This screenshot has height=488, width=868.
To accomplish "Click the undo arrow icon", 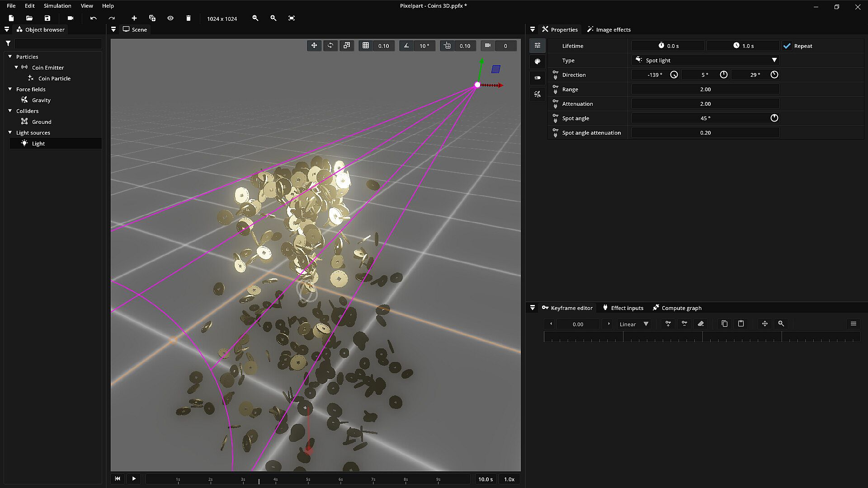I will (x=93, y=18).
